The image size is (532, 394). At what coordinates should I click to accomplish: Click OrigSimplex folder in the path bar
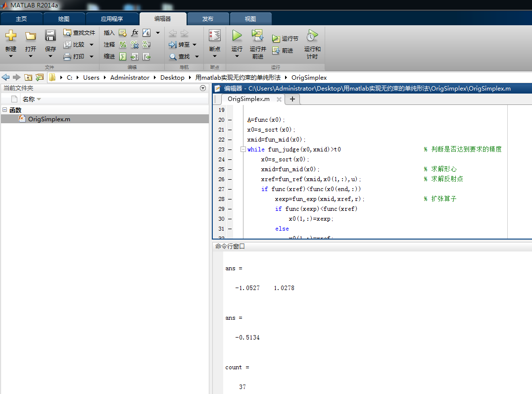(x=309, y=78)
